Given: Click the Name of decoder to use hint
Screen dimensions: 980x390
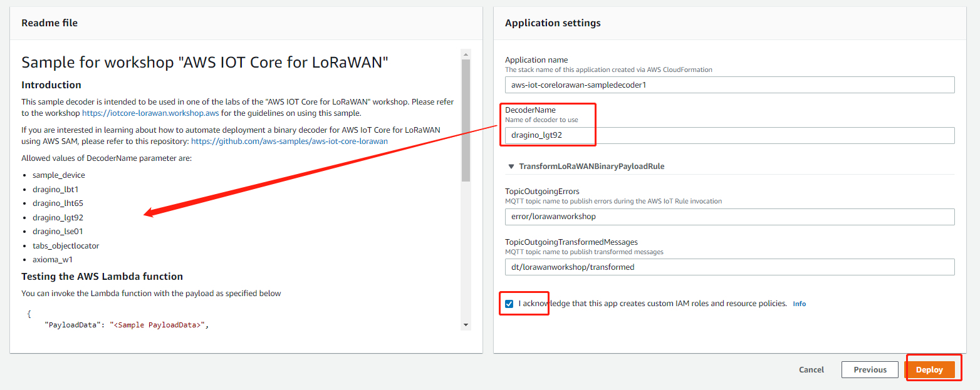Looking at the screenshot, I should tap(542, 120).
